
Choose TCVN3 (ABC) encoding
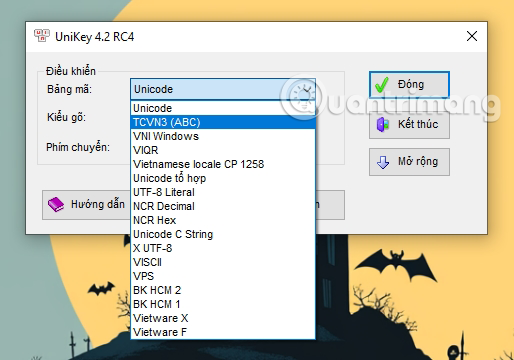223,122
